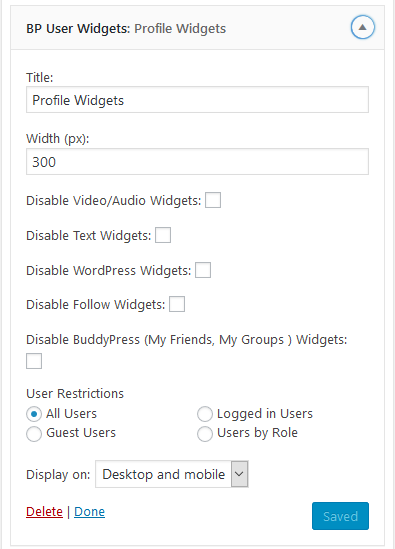Screen dimensions: 395x549
Task: Click the Title label text
Action: pyautogui.click(x=40, y=77)
